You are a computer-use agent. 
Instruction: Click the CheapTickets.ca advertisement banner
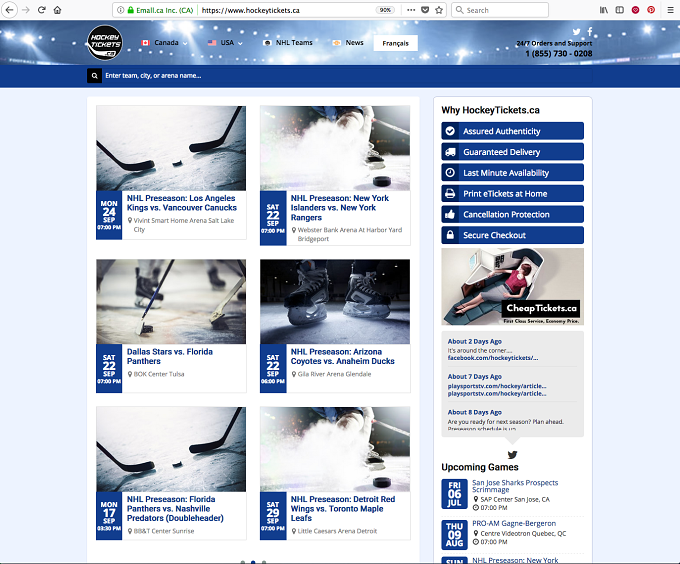513,286
